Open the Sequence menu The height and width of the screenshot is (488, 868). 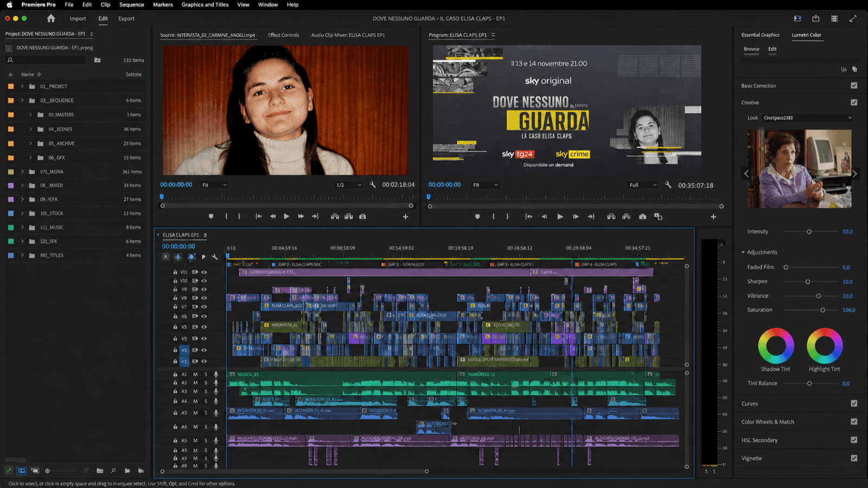click(x=132, y=4)
